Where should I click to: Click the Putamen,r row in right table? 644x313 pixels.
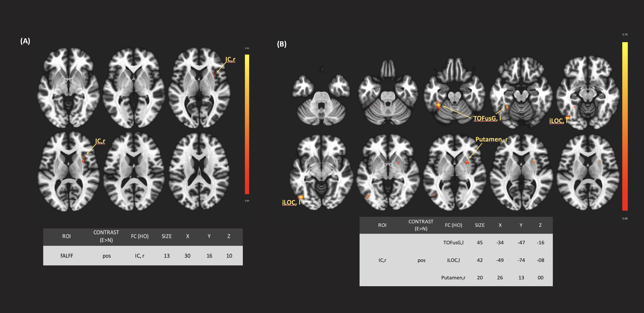[x=453, y=278]
